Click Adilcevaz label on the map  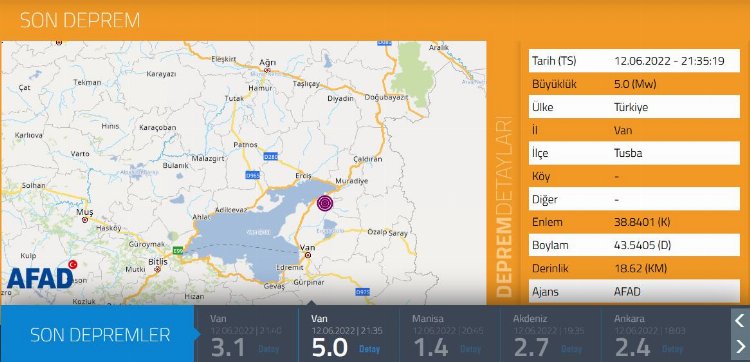click(x=231, y=209)
